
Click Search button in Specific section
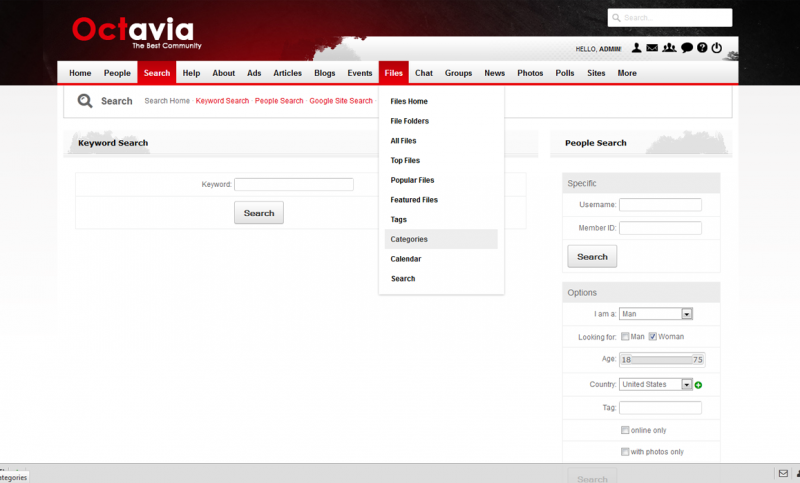tap(592, 256)
